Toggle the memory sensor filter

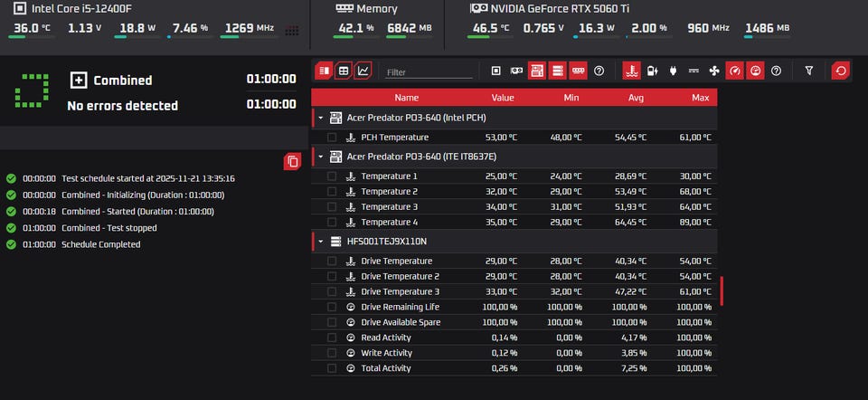coord(578,71)
